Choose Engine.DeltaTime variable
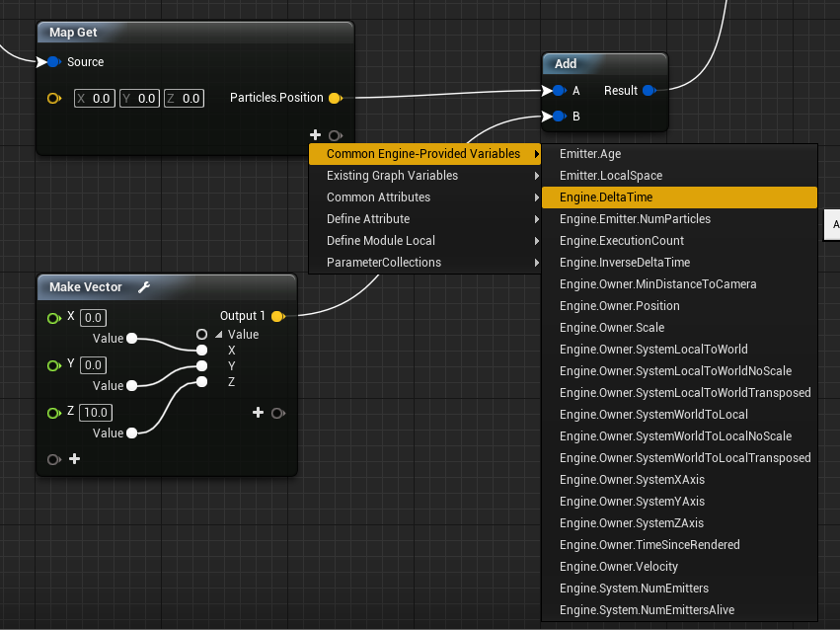The height and width of the screenshot is (630, 840). coord(680,197)
